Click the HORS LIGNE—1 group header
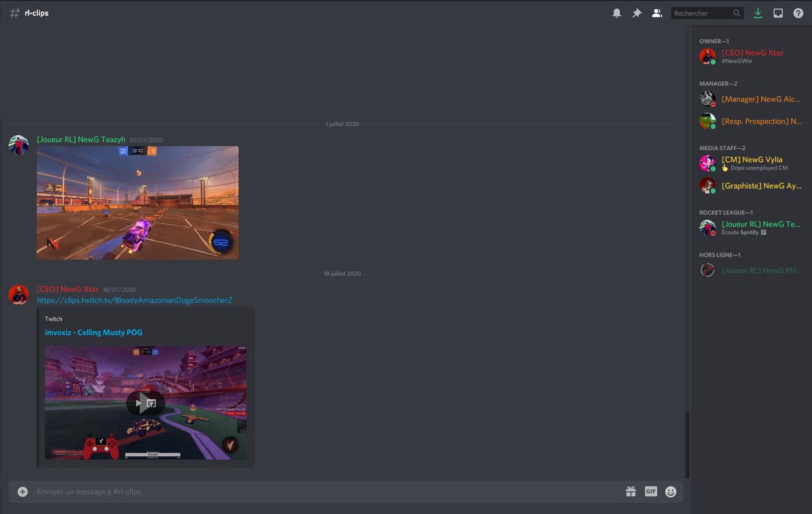This screenshot has height=514, width=812. (720, 255)
